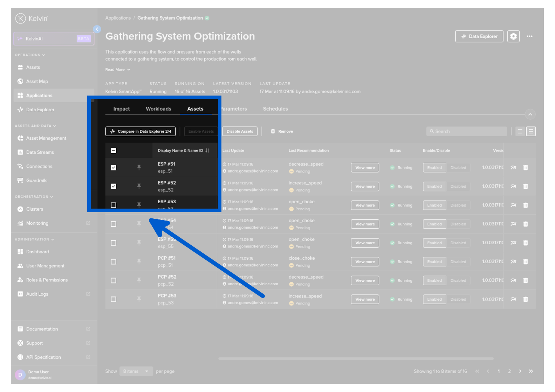Uncheck the ESP #51 row checkbox
Viewport: 555px width, 392px height.
coord(114,168)
